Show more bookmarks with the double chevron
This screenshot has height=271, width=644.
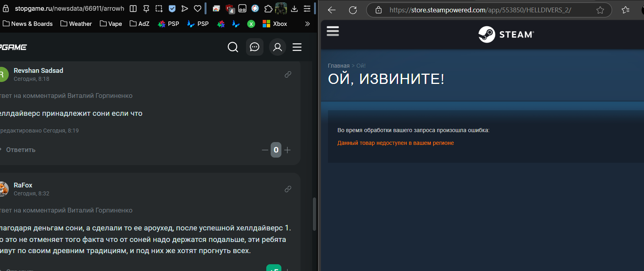pos(307,24)
